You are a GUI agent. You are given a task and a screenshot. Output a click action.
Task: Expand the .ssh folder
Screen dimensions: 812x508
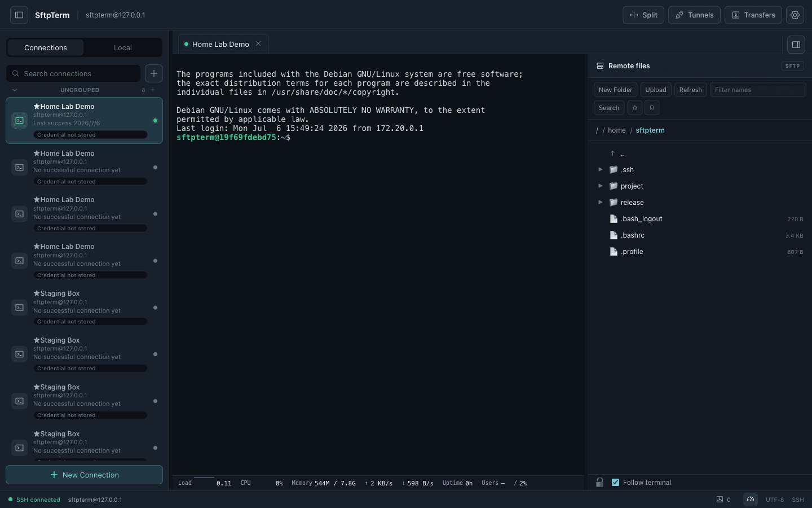tap(601, 170)
